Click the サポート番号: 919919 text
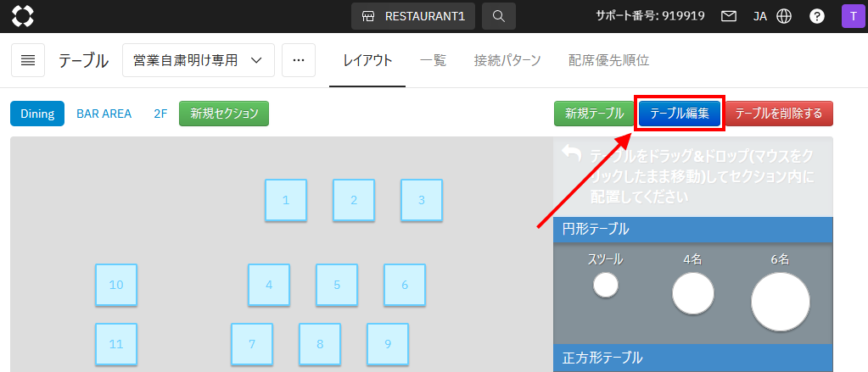Image resolution: width=868 pixels, height=372 pixels. (x=650, y=16)
